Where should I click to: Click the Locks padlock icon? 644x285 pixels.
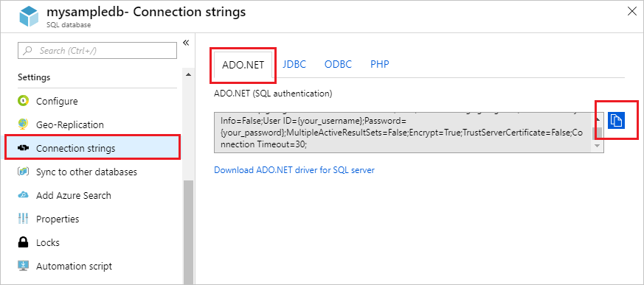(x=23, y=242)
